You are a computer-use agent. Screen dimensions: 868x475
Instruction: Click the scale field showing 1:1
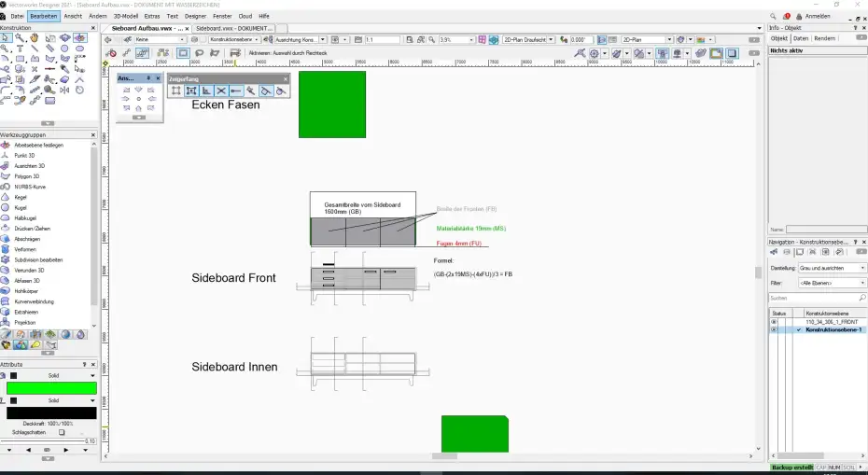point(382,40)
